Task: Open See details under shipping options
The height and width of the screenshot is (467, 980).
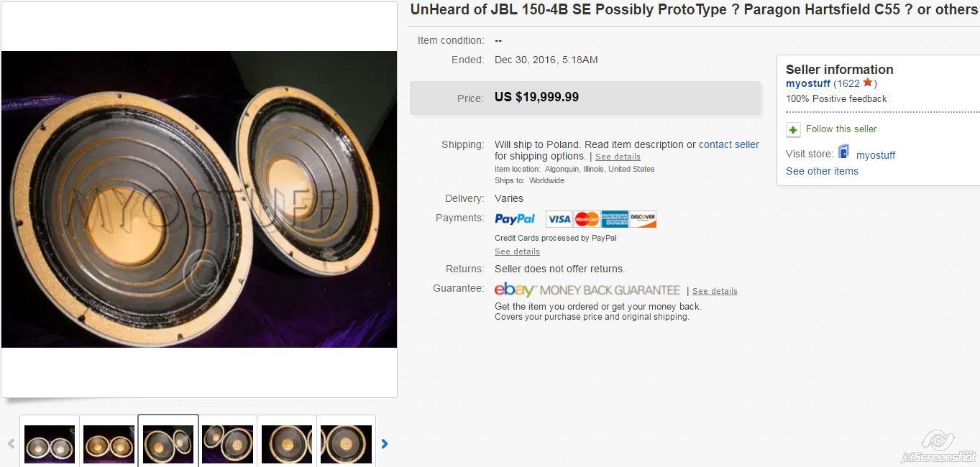Action: [618, 157]
